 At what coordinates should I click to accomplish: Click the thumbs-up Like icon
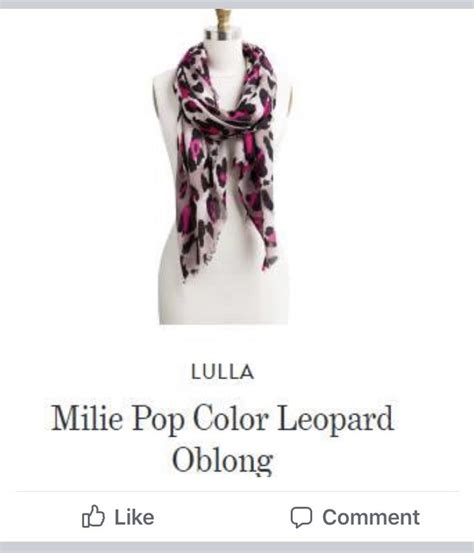pos(93,517)
